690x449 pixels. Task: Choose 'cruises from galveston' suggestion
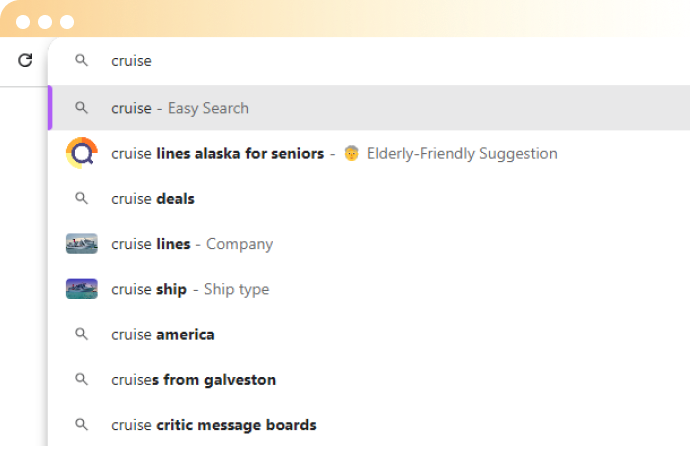[369, 379]
